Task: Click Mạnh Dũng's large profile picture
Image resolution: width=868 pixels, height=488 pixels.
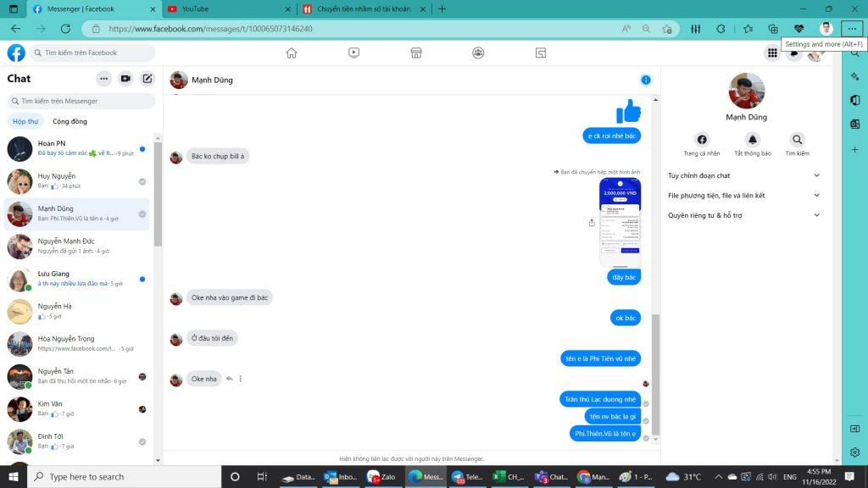Action: pyautogui.click(x=746, y=91)
